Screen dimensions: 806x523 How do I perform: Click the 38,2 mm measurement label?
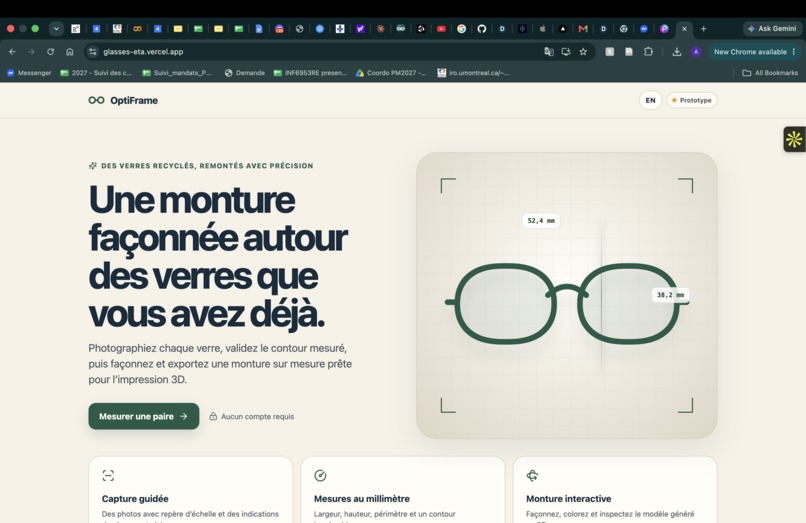pos(670,295)
